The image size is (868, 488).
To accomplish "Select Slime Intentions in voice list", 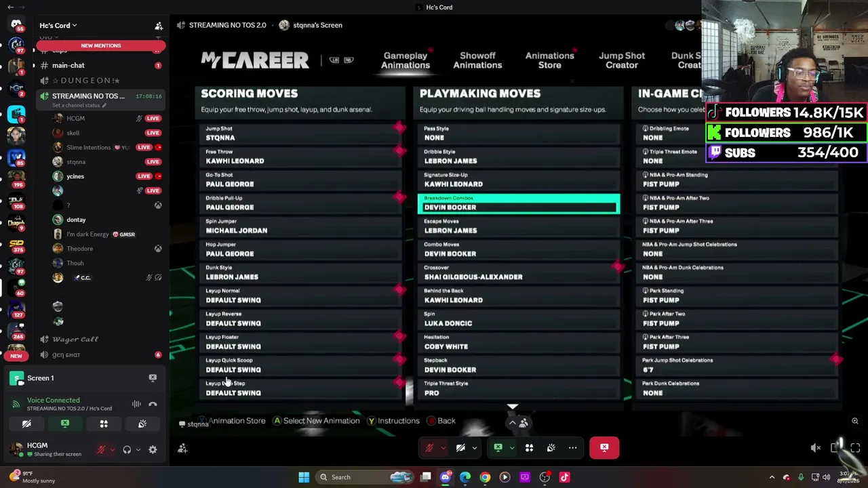I will [88, 147].
